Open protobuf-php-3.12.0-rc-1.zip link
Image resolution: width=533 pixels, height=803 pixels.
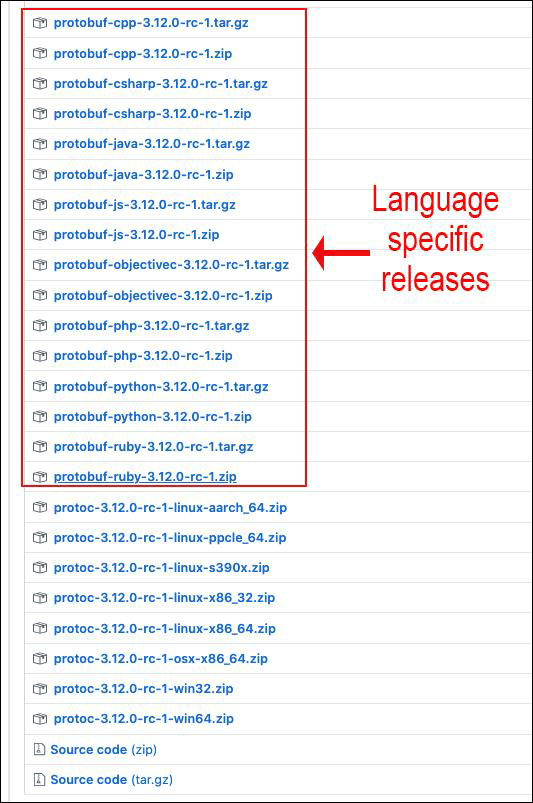pyautogui.click(x=143, y=356)
